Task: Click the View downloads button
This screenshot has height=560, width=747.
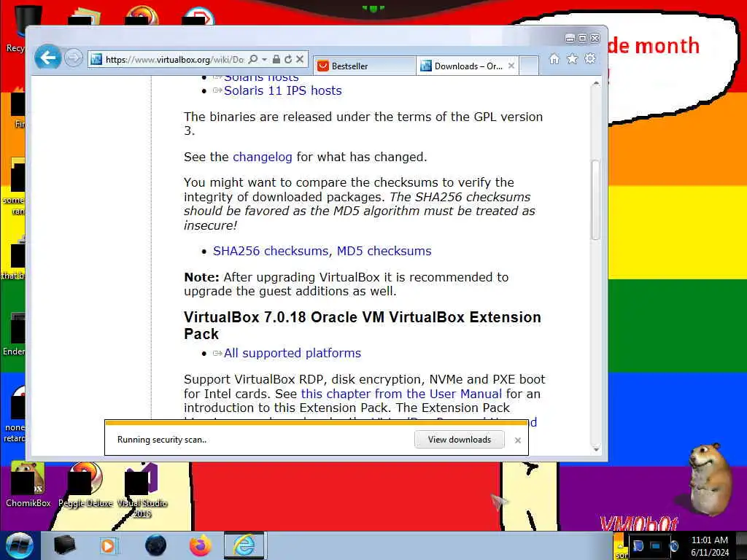Action: click(x=460, y=440)
